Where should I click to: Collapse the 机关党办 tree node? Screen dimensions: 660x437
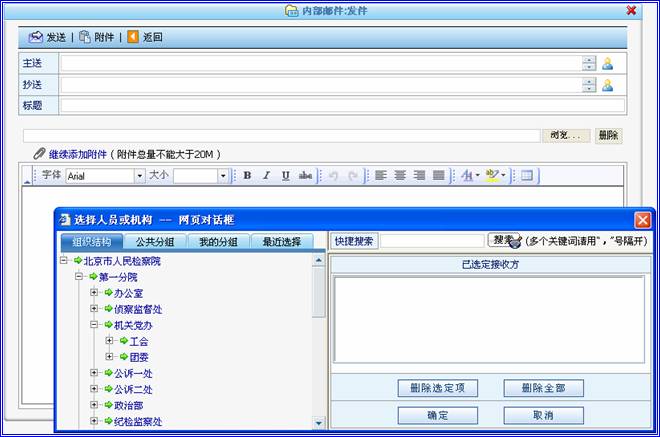94,325
